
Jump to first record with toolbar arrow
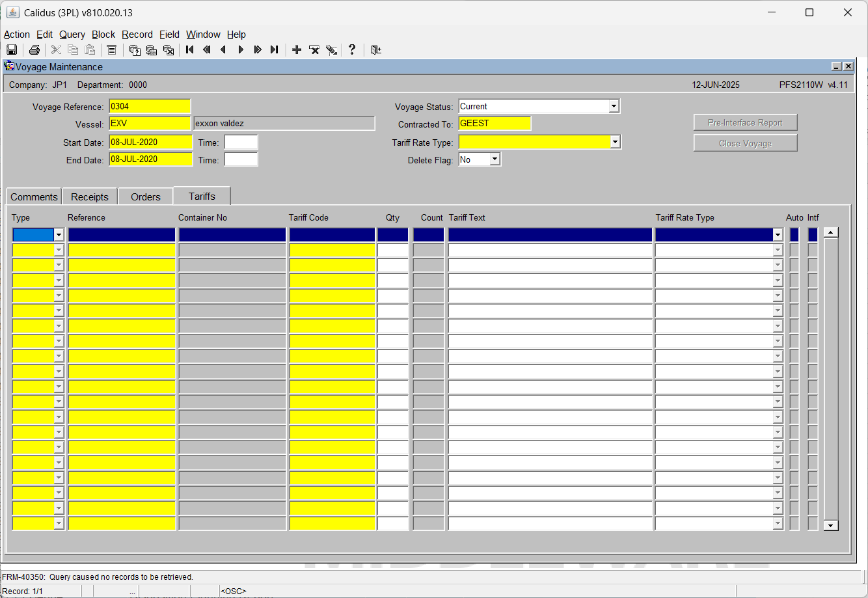coord(190,49)
